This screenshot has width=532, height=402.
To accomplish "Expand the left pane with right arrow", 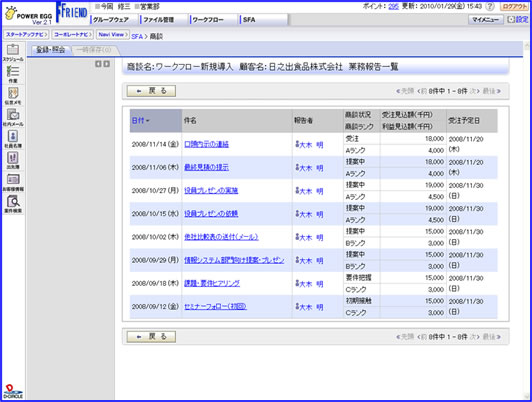I will tap(107, 64).
